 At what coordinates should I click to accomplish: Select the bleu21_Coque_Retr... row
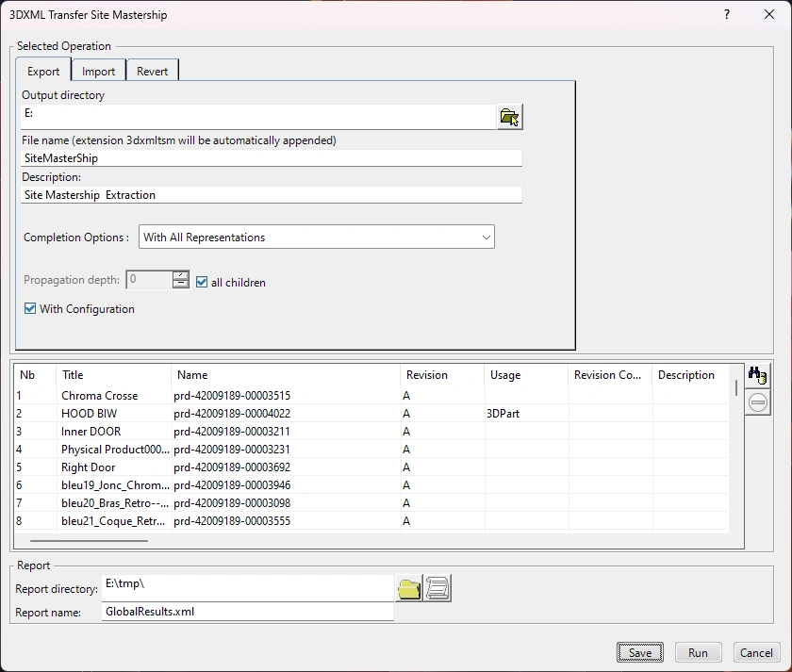coord(371,520)
